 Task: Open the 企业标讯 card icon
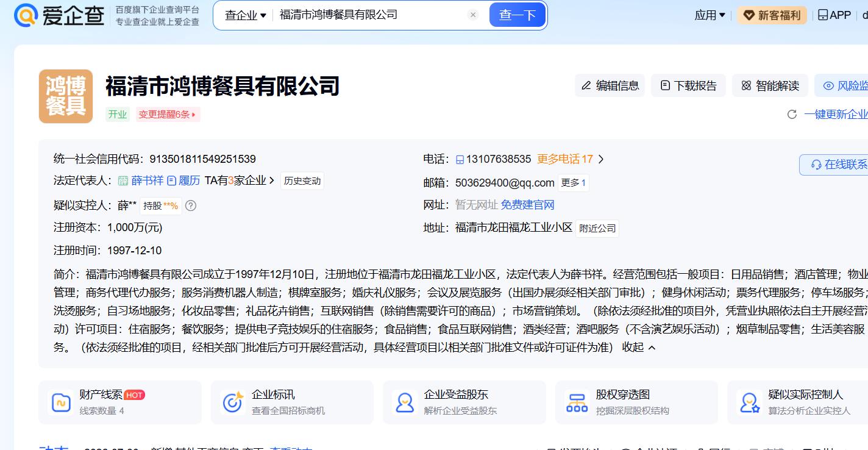click(x=233, y=402)
